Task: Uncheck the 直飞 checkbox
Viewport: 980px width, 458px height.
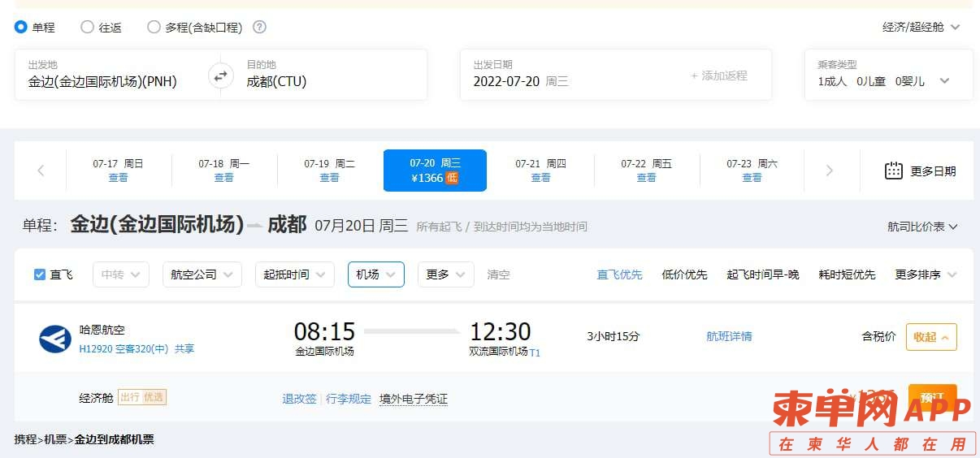Action: click(40, 274)
